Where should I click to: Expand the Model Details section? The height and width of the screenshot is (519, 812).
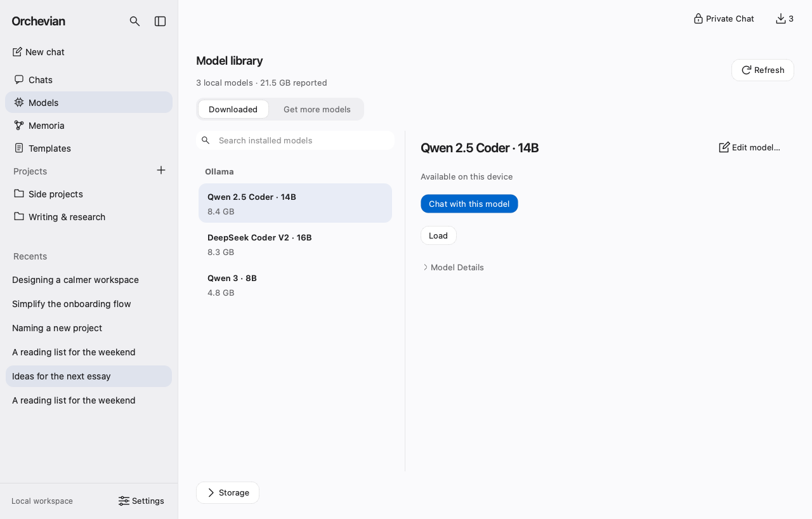pyautogui.click(x=452, y=268)
